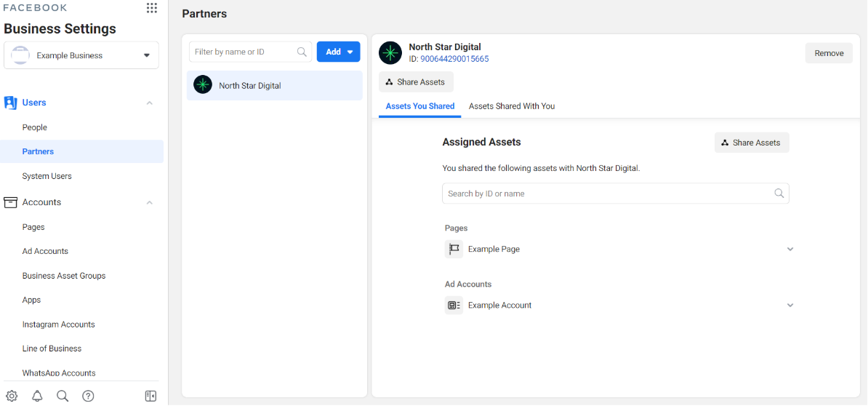Click the search magnifier in bottom bar

(x=63, y=396)
